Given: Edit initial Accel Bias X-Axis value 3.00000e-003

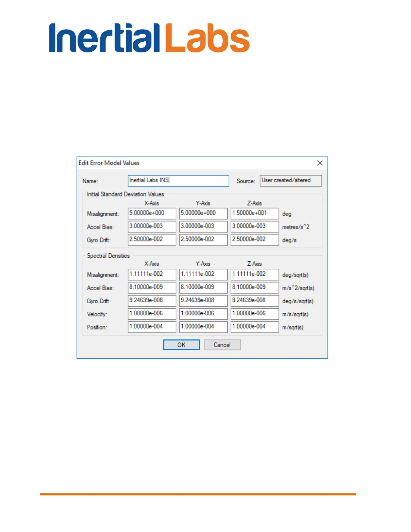Looking at the screenshot, I should point(152,226).
